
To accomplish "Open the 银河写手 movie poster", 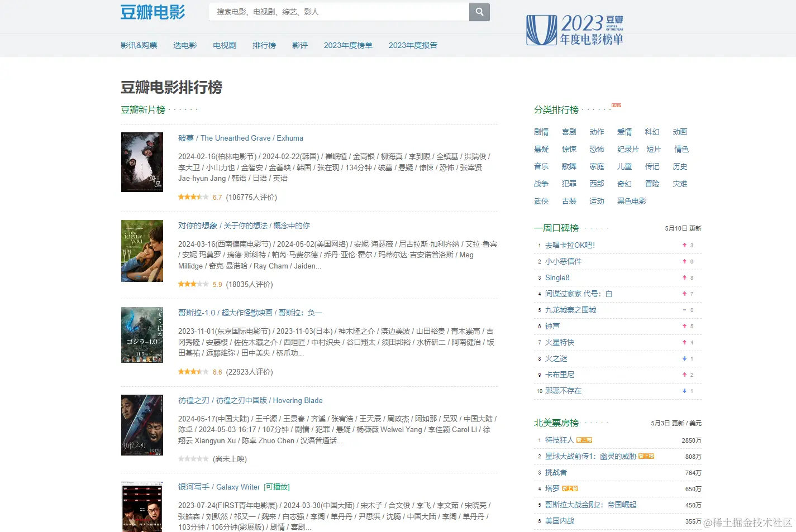I will pyautogui.click(x=142, y=507).
